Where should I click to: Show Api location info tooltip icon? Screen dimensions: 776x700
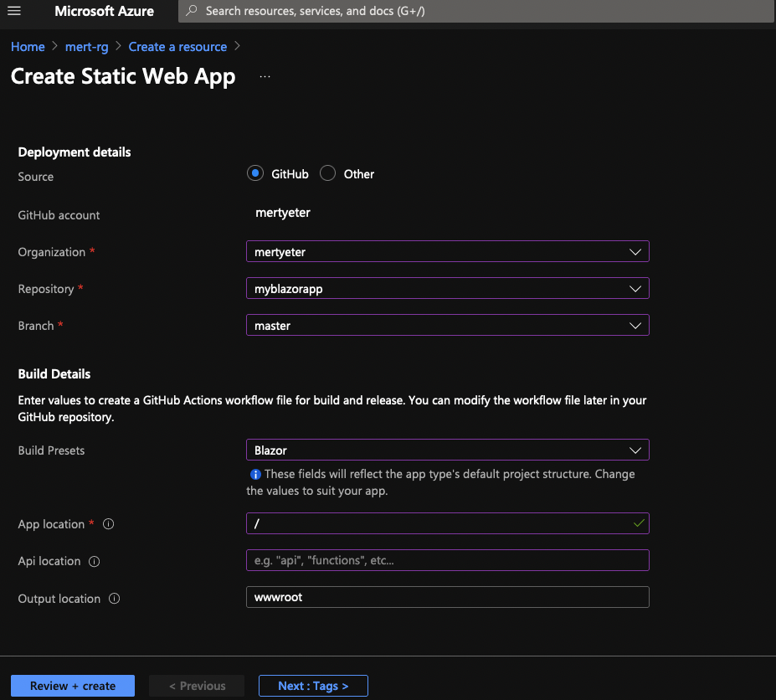click(94, 561)
